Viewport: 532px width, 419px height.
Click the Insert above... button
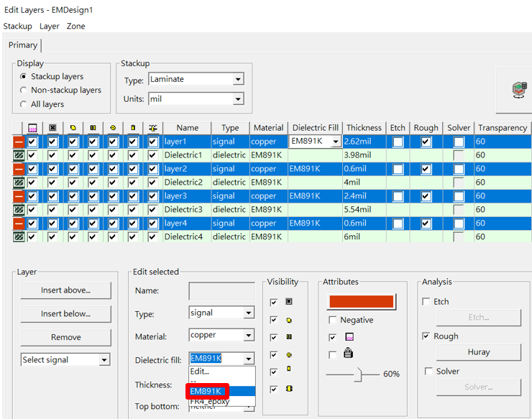coord(66,290)
